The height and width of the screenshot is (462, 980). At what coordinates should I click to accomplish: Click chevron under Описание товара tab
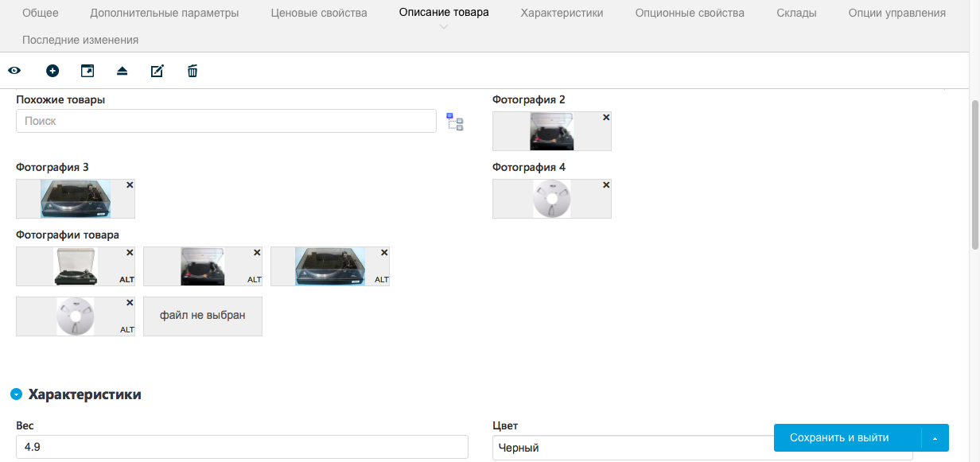444,27
